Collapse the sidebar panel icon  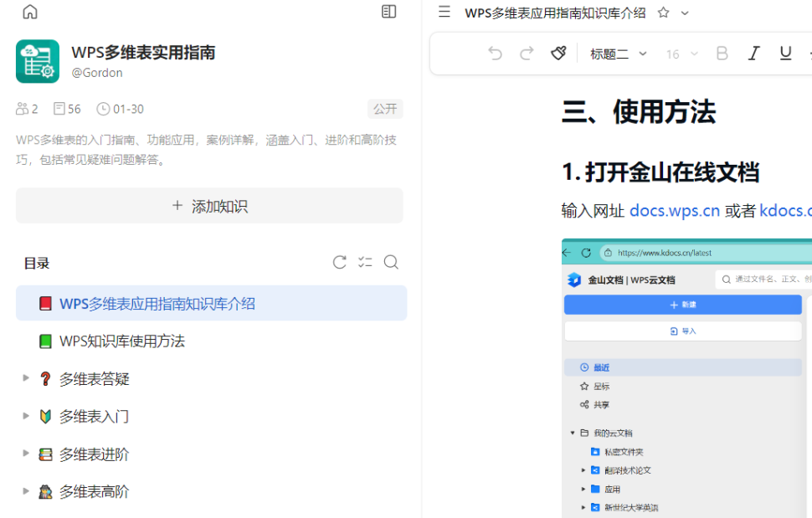388,12
